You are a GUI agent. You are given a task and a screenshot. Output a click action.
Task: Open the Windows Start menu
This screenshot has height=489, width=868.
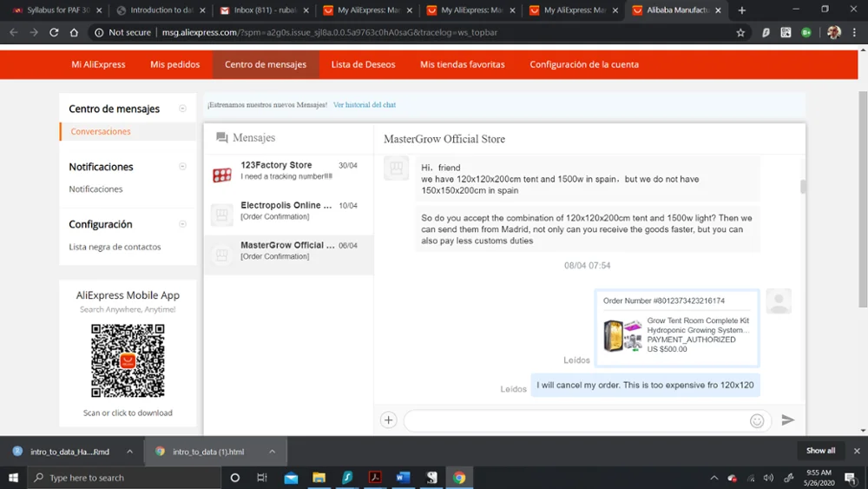pos(13,478)
